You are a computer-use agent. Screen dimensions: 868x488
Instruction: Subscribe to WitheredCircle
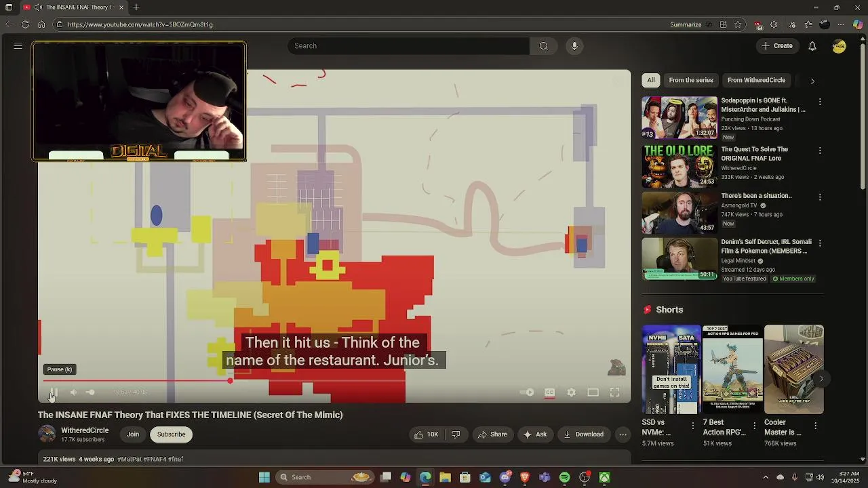point(171,434)
